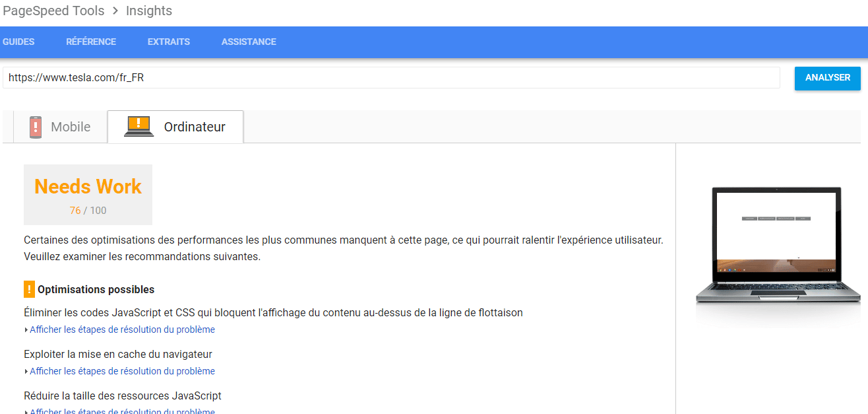Click the laptop warning icon beside Ordinateur
The height and width of the screenshot is (414, 868).
tap(139, 126)
